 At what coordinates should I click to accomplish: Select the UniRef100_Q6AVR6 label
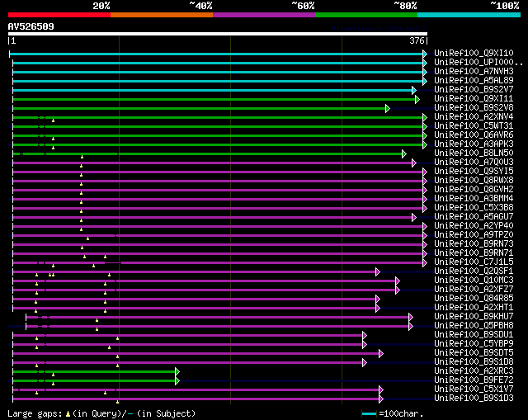click(x=474, y=135)
